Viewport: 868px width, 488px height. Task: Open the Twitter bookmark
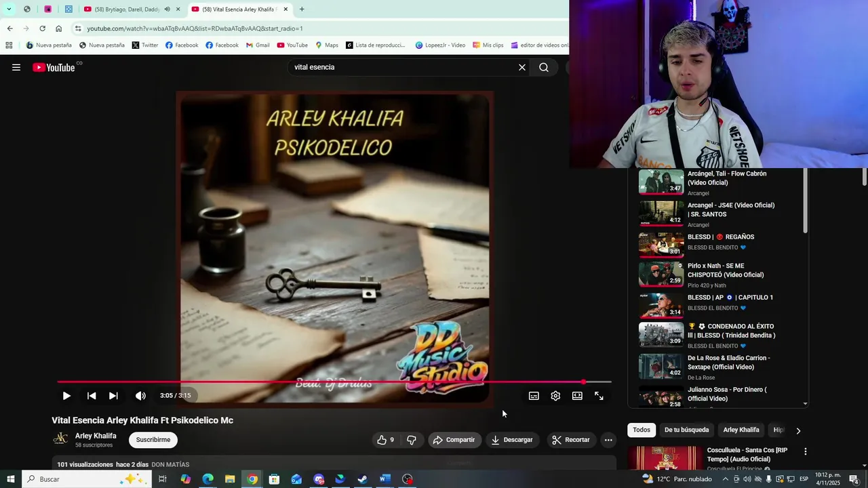tap(145, 45)
